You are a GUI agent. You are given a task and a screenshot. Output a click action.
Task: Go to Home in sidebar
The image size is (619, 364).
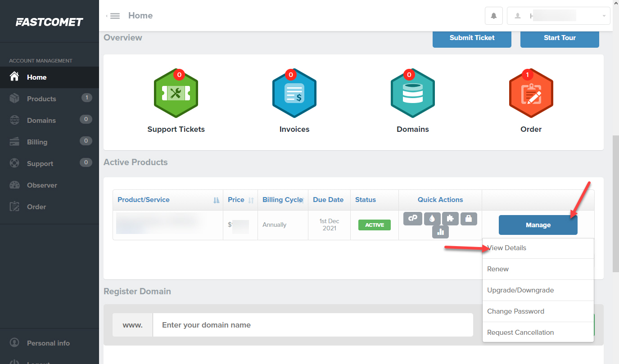pos(50,77)
